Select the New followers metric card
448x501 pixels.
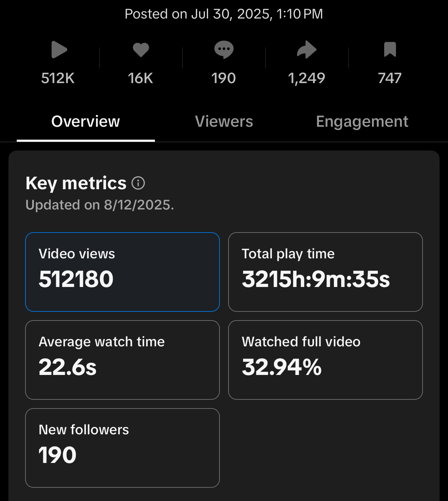tap(122, 448)
